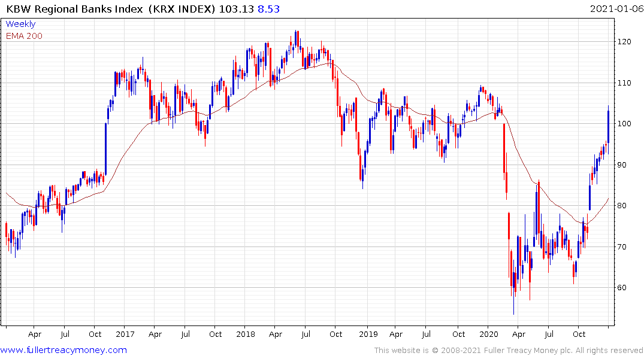The image size is (644, 359).
Task: Click the copyright notice text
Action: 509,351
